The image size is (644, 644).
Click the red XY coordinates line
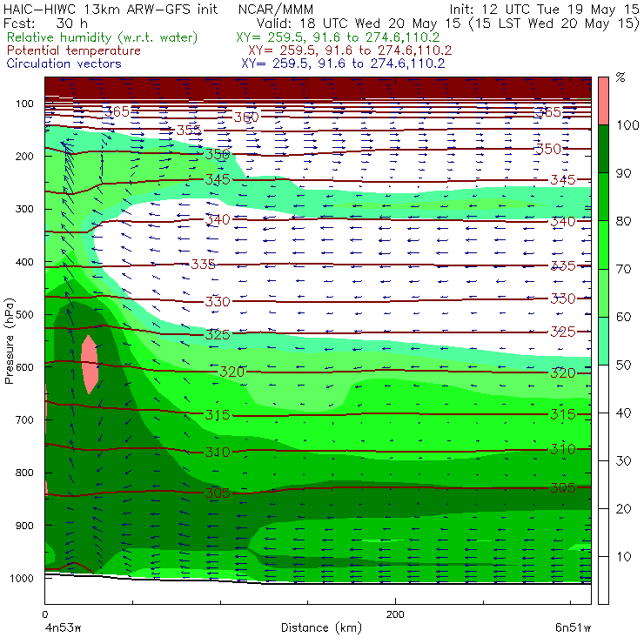coord(350,50)
